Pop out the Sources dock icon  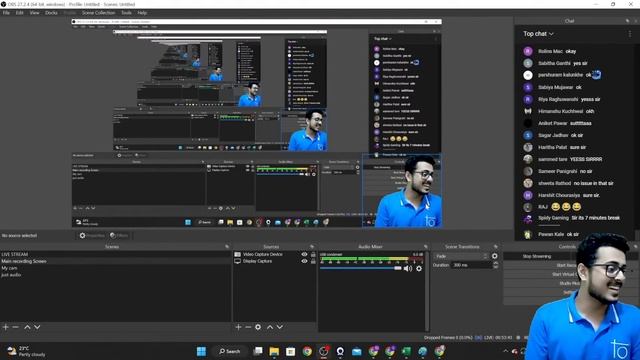point(312,247)
